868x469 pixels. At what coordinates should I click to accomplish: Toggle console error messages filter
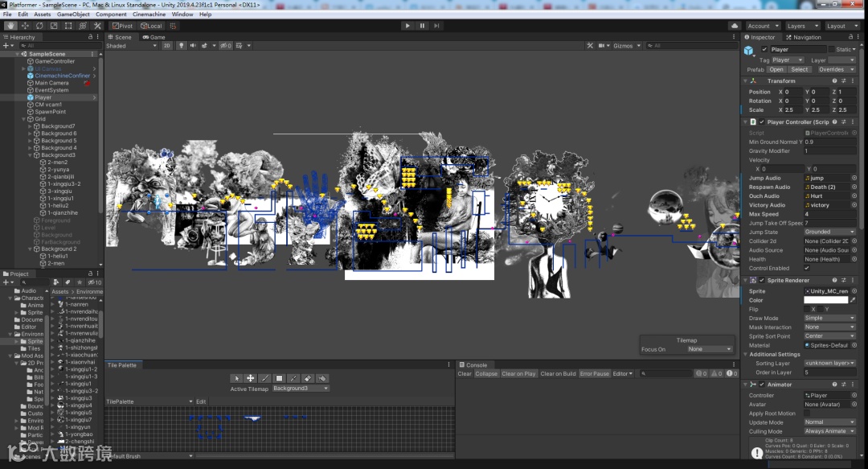point(732,373)
